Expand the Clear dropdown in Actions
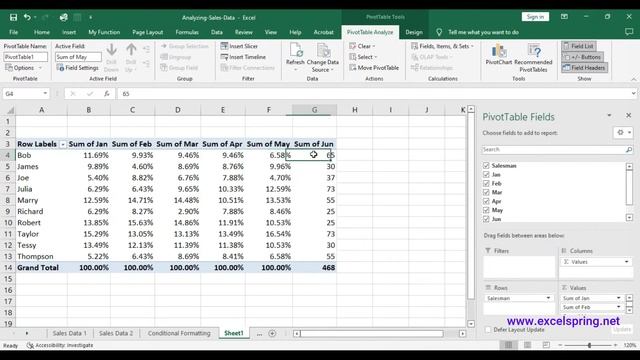 pyautogui.click(x=362, y=46)
